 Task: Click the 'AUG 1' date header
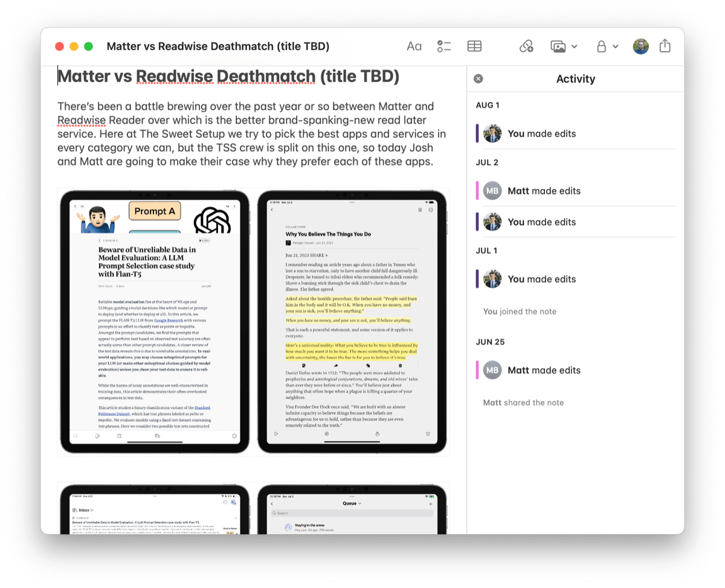(488, 105)
